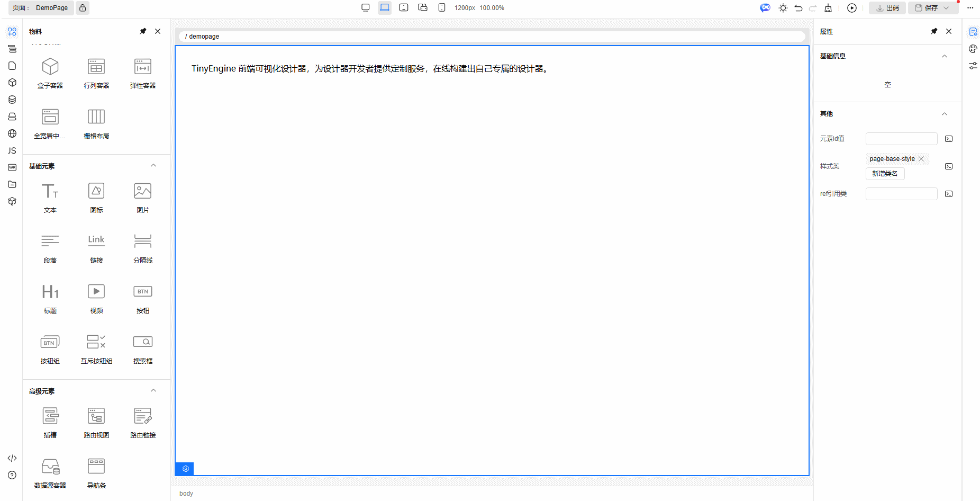Click the 出码 button

click(887, 8)
